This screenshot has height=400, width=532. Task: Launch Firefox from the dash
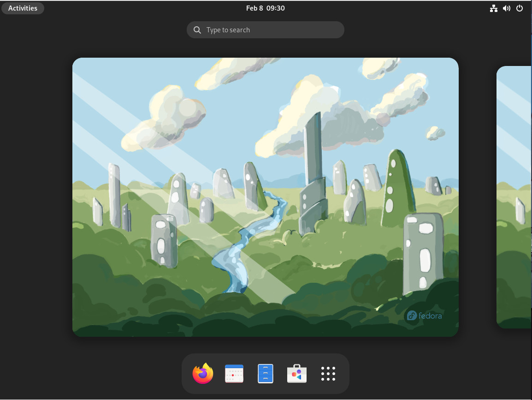point(203,374)
